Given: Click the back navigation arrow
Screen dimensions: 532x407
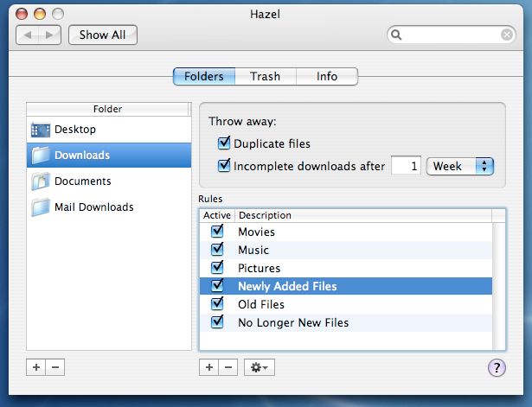Looking at the screenshot, I should pyautogui.click(x=28, y=35).
